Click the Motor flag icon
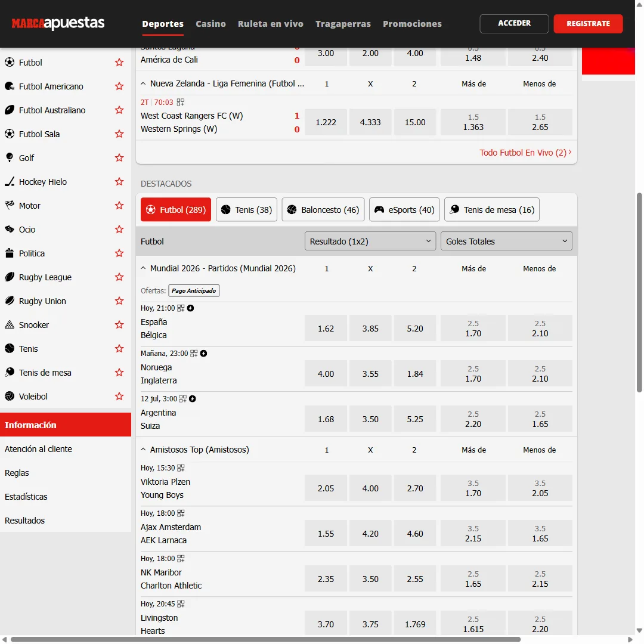The image size is (644, 644). [x=10, y=205]
